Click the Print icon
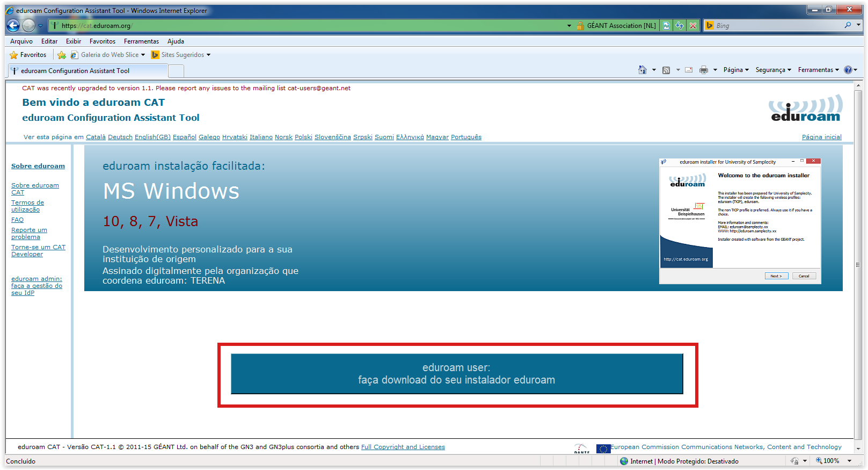The width and height of the screenshot is (868, 470). (x=704, y=70)
